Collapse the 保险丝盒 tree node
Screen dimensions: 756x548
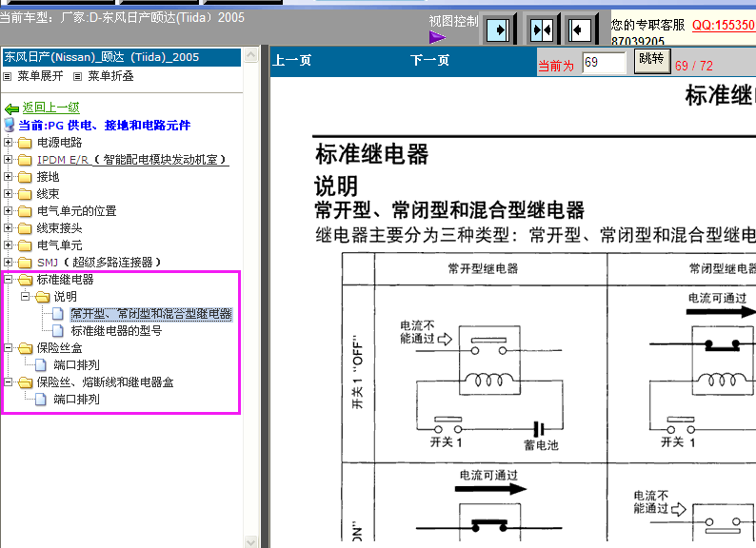tap(8, 347)
